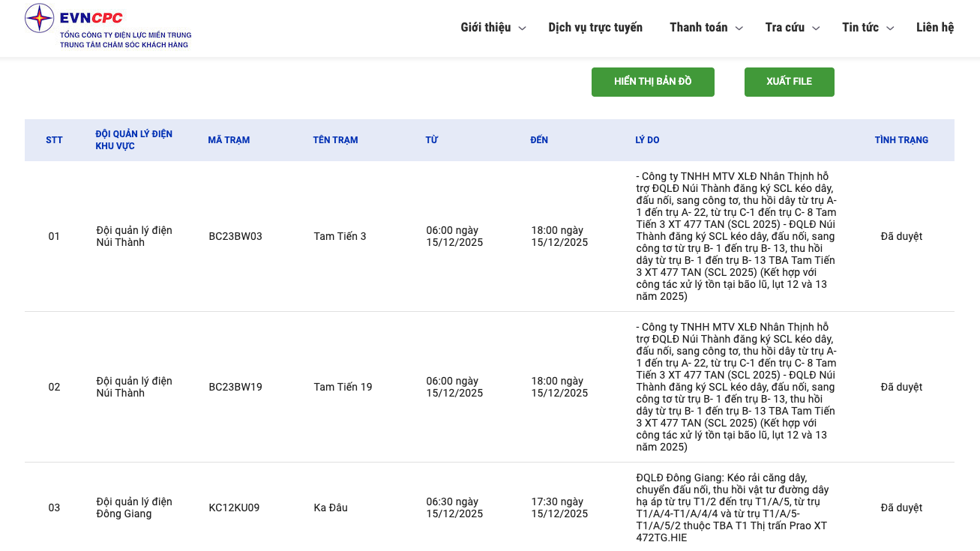Click the Hiển thị bản đồ button
Image resolution: width=980 pixels, height=551 pixels.
pos(652,82)
